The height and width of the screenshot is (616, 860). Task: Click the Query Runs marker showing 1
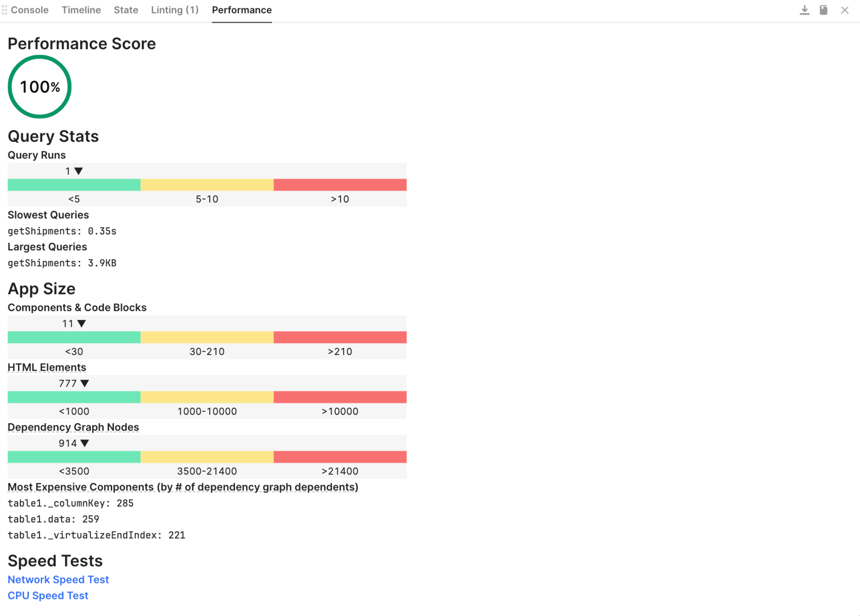tap(74, 171)
